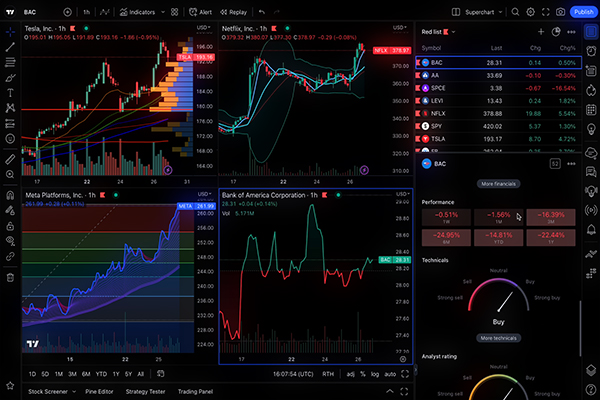600x400 pixels.
Task: Toggle log scale on the chart
Action: (373, 373)
